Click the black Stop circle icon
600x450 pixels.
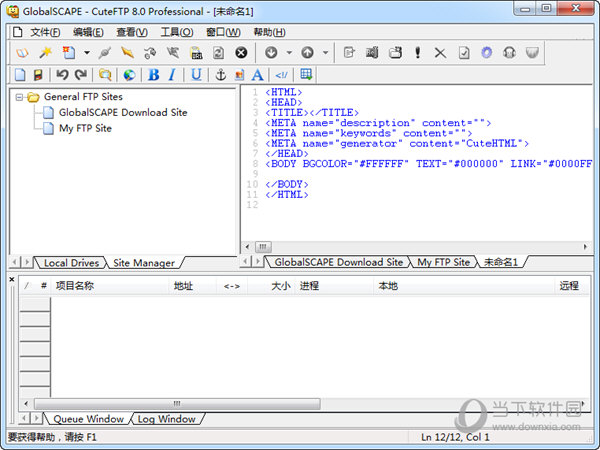pyautogui.click(x=241, y=52)
